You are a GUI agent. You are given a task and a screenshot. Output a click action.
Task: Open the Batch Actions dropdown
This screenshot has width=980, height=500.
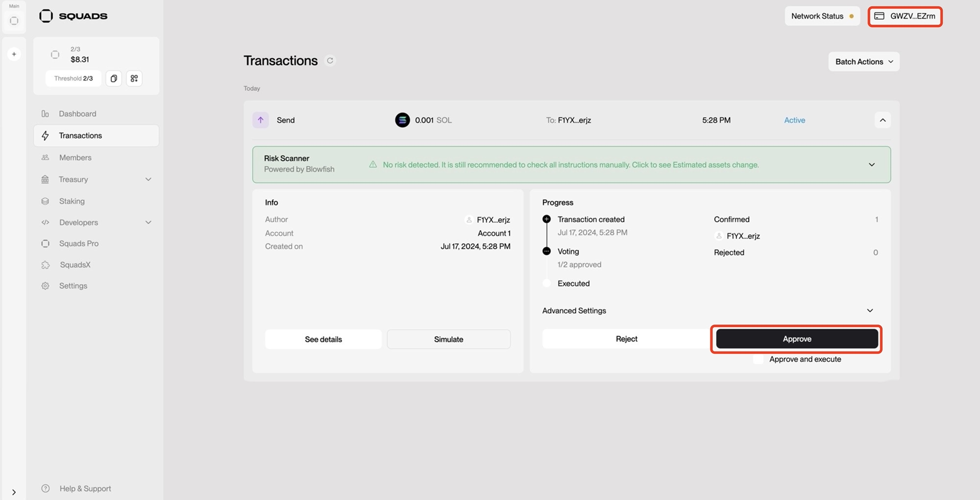tap(863, 62)
